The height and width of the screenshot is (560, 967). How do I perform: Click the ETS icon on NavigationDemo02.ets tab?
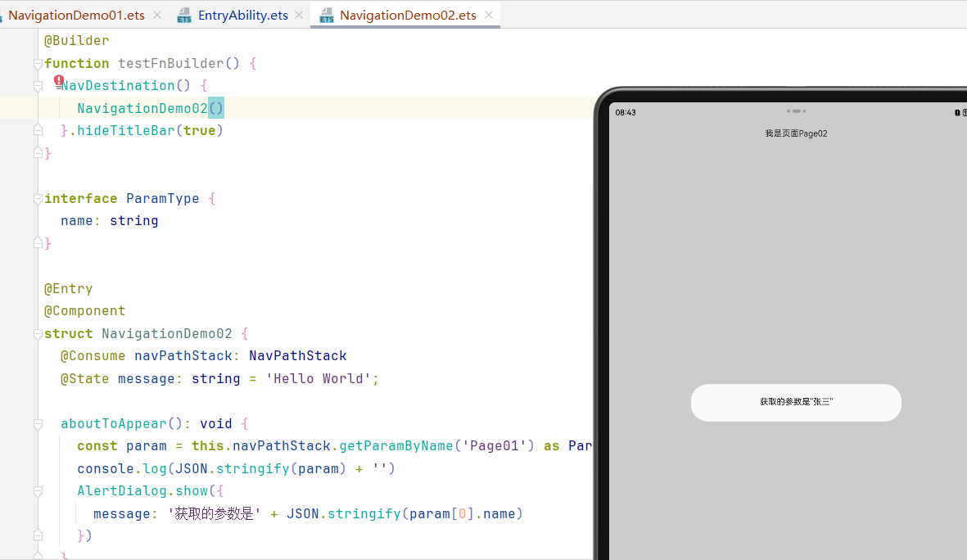tap(328, 14)
